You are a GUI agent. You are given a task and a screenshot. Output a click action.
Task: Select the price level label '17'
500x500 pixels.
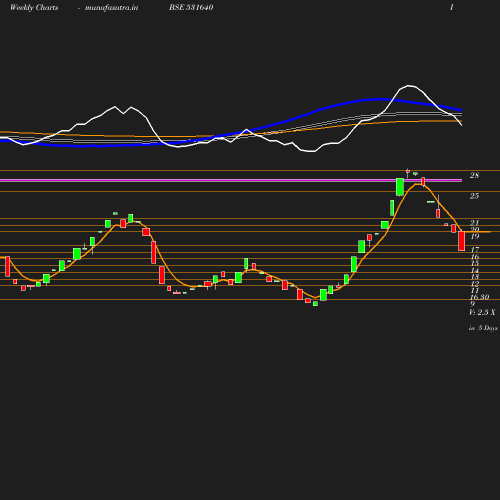475,250
